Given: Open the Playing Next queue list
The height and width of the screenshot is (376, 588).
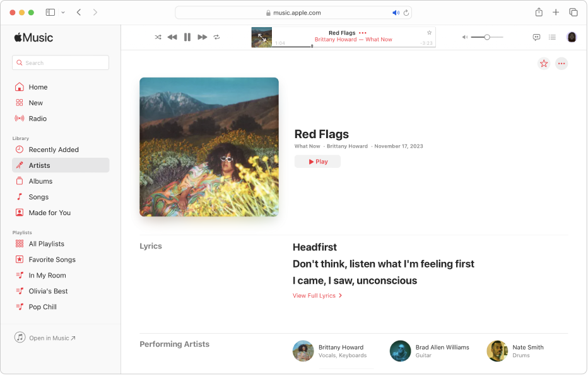Looking at the screenshot, I should 552,37.
